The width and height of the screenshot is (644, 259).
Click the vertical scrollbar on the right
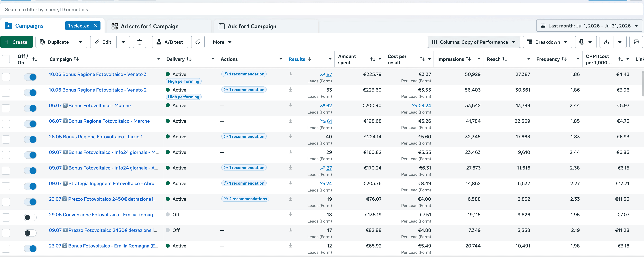643,84
